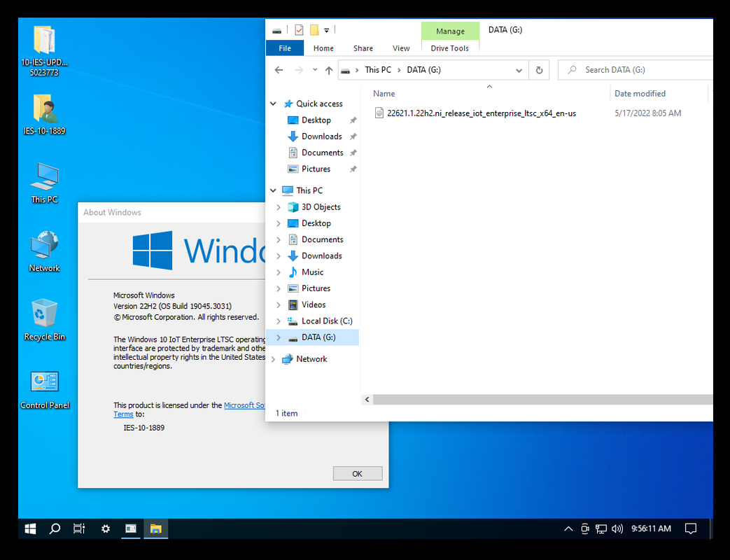Click the New folder icon in the quick access toolbar
The height and width of the screenshot is (560, 730).
coord(314,30)
